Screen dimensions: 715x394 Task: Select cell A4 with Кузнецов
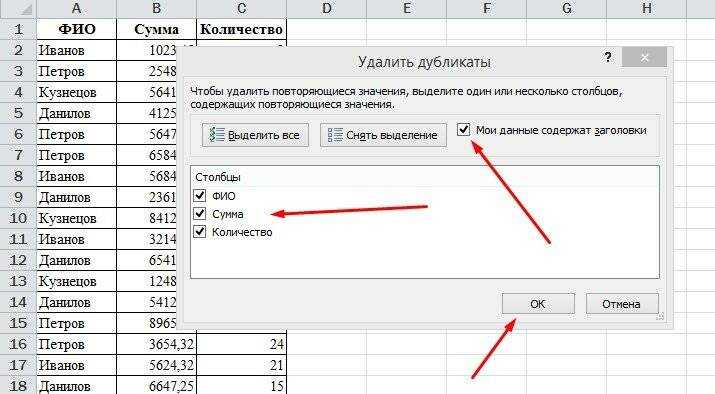click(x=77, y=92)
